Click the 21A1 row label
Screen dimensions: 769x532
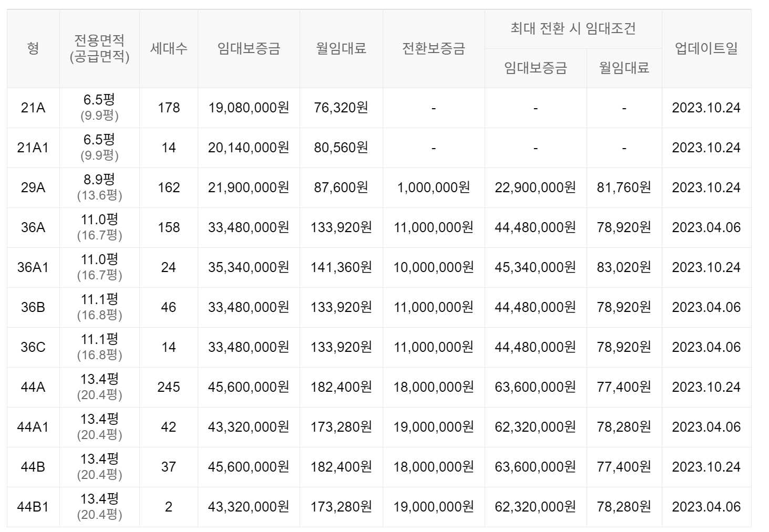point(33,148)
